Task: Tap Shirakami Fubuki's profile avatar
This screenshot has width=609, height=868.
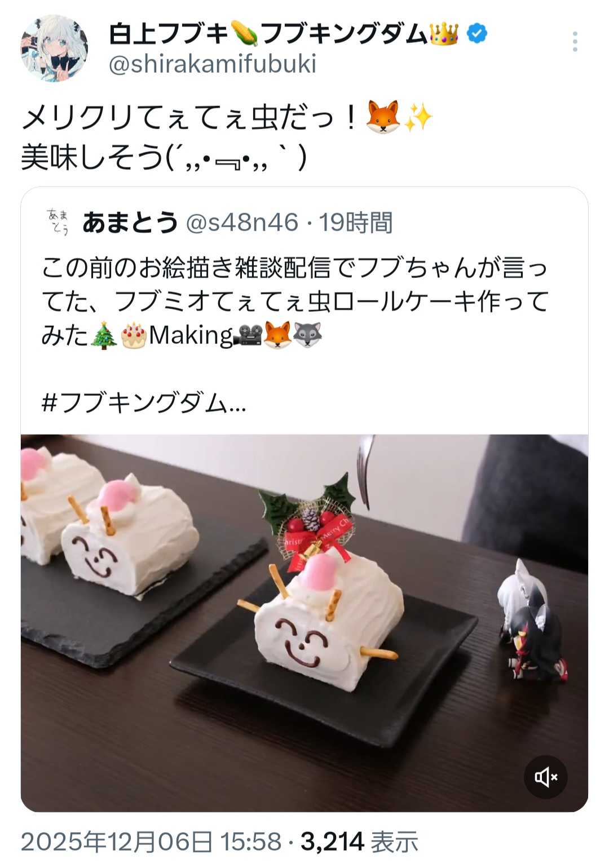Action: (55, 48)
